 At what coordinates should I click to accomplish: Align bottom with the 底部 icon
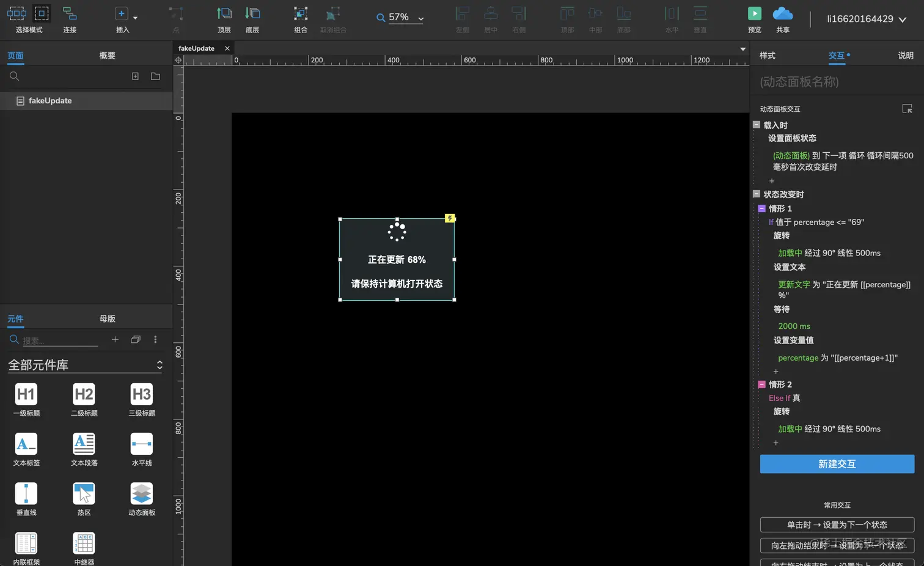[623, 13]
